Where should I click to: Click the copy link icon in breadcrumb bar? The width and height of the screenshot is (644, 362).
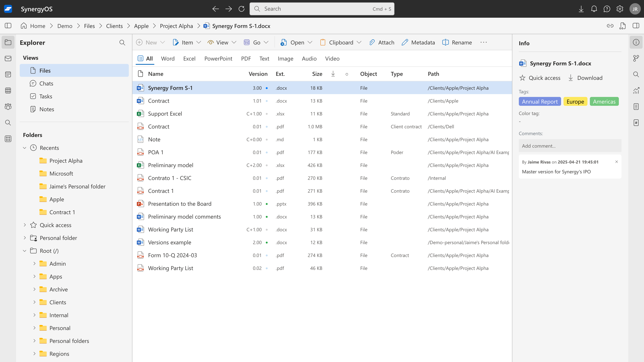[610, 26]
